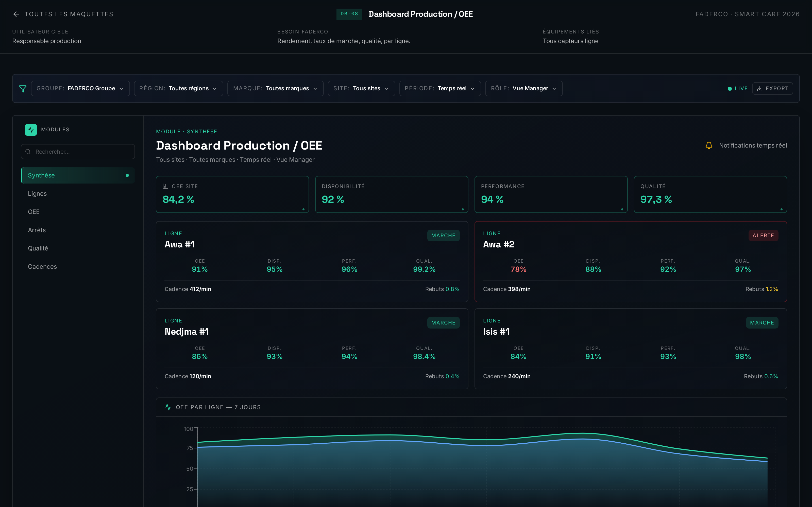Expand the Région Toutes régions dropdown

coord(178,88)
